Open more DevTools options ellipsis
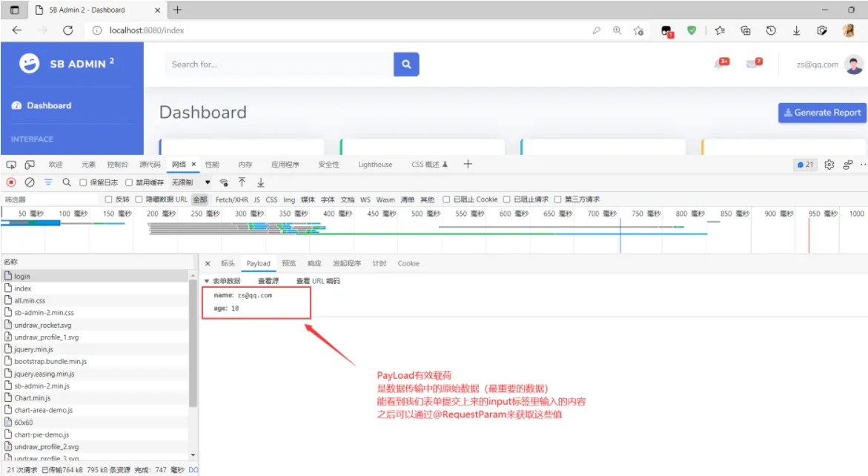Viewport: 868px width, 476px height. [x=863, y=165]
